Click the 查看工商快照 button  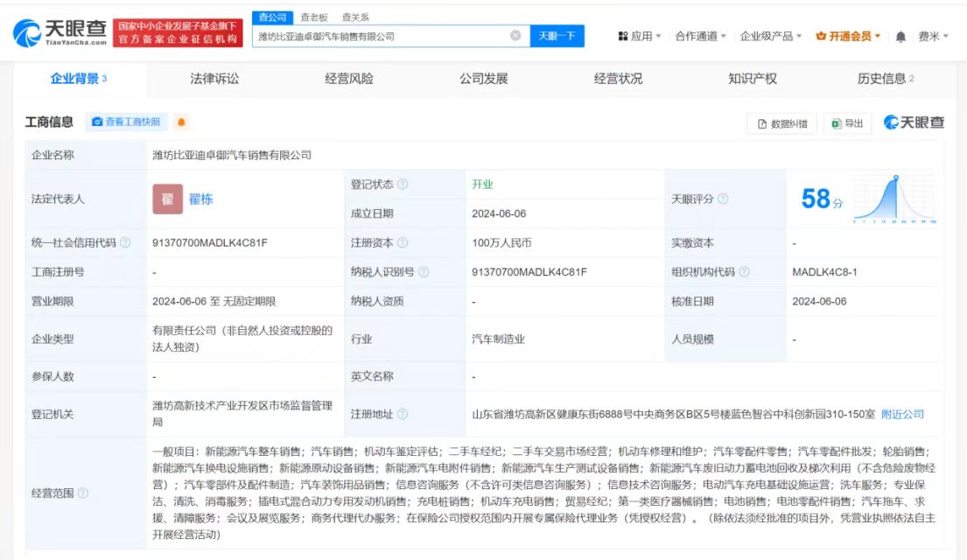(126, 122)
